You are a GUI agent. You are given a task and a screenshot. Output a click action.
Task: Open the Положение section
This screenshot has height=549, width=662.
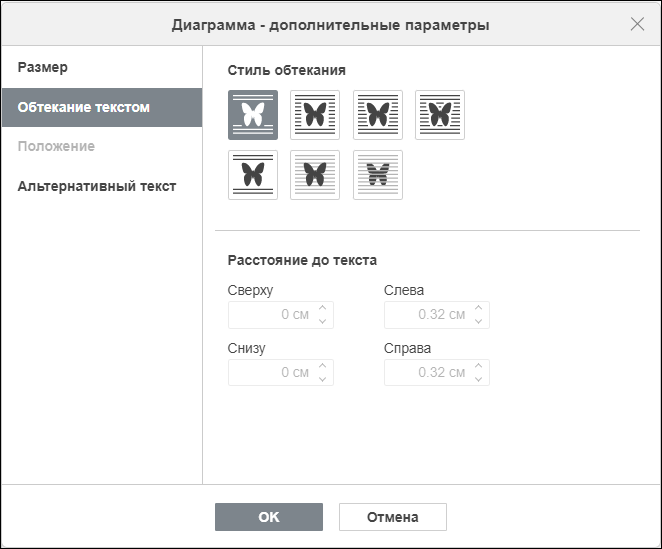point(102,146)
